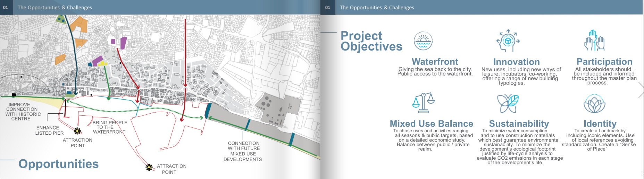Select left page header 'The Opportunities & Challenges'
This screenshot has height=179, width=644.
pyautogui.click(x=55, y=7)
